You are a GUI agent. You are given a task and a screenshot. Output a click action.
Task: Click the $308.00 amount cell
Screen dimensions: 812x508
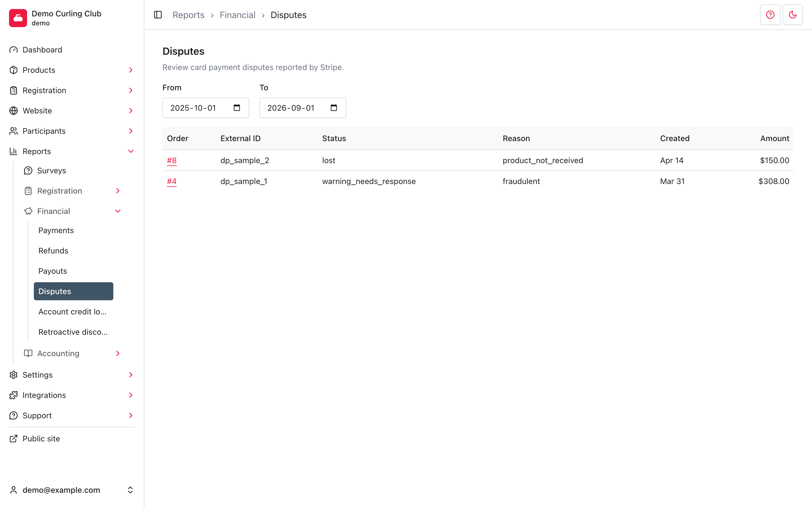pyautogui.click(x=774, y=181)
